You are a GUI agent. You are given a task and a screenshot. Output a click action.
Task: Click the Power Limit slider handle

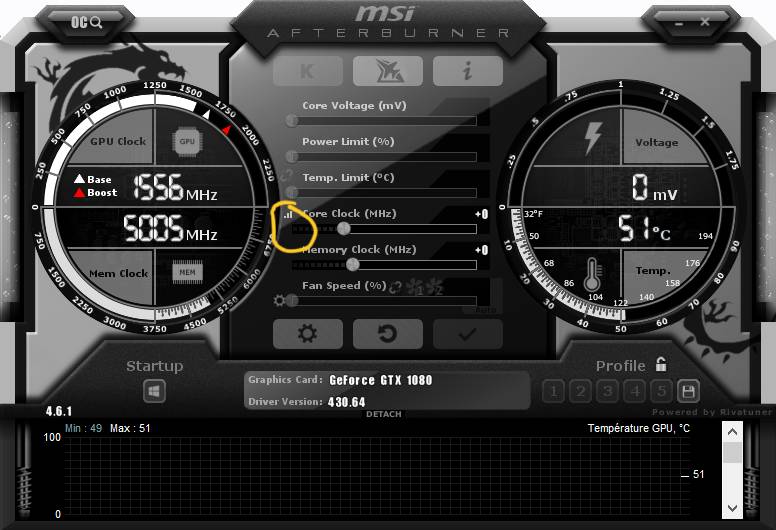click(292, 156)
